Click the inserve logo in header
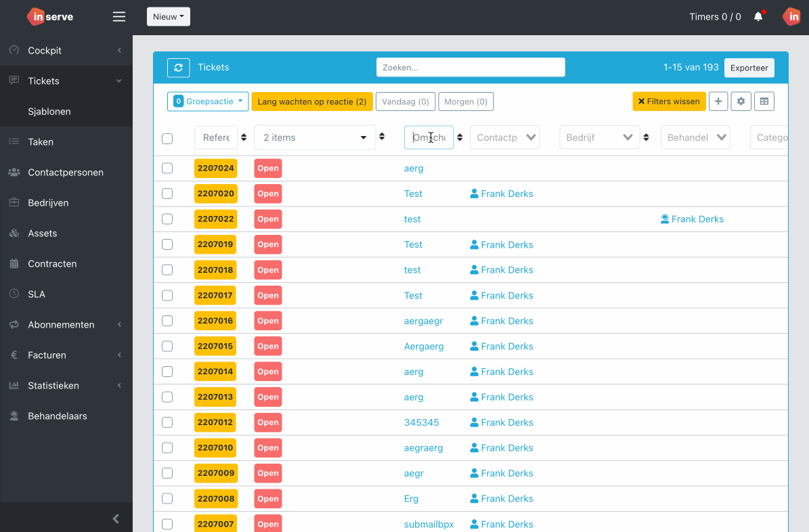Image resolution: width=809 pixels, height=532 pixels. 50,16
